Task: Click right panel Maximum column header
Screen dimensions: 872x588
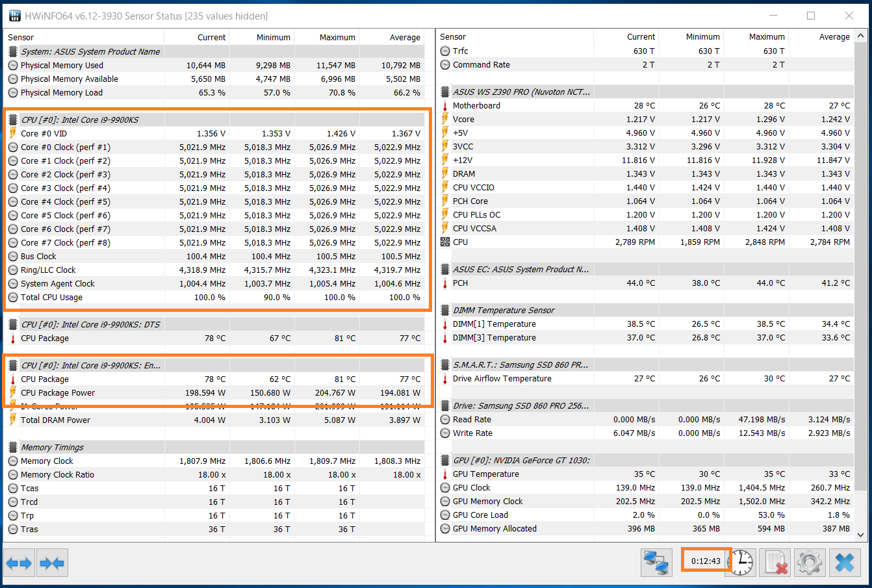Action: tap(756, 36)
